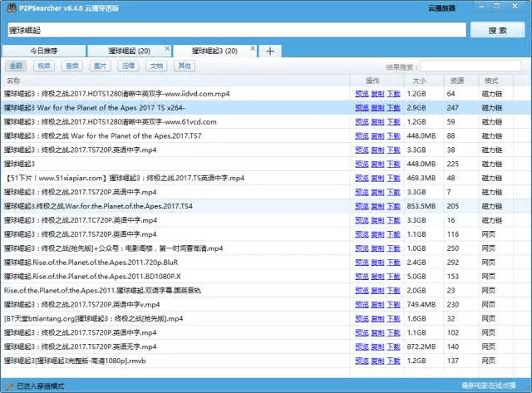This screenshot has width=532, height=393.
Task: Sort by the 名称 column header
Action: 175,81
